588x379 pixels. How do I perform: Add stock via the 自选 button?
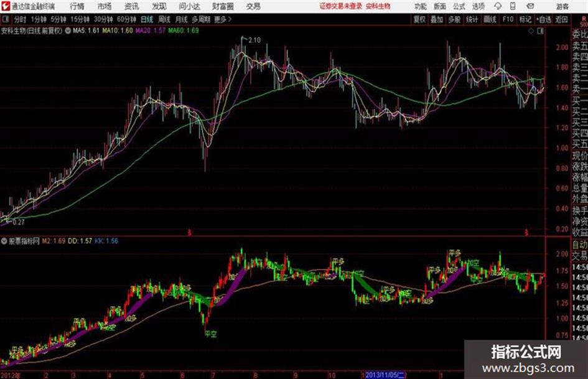click(x=543, y=19)
